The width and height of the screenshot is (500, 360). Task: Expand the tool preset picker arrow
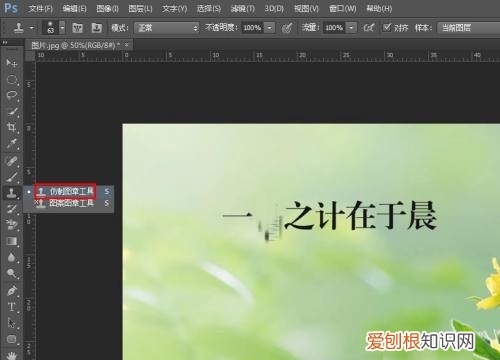32,28
